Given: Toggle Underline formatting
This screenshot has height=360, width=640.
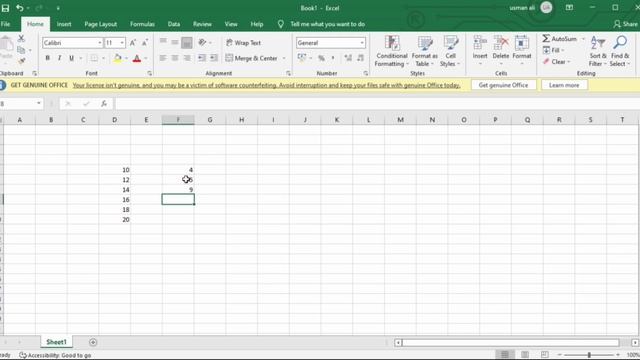Looking at the screenshot, I should 71,58.
